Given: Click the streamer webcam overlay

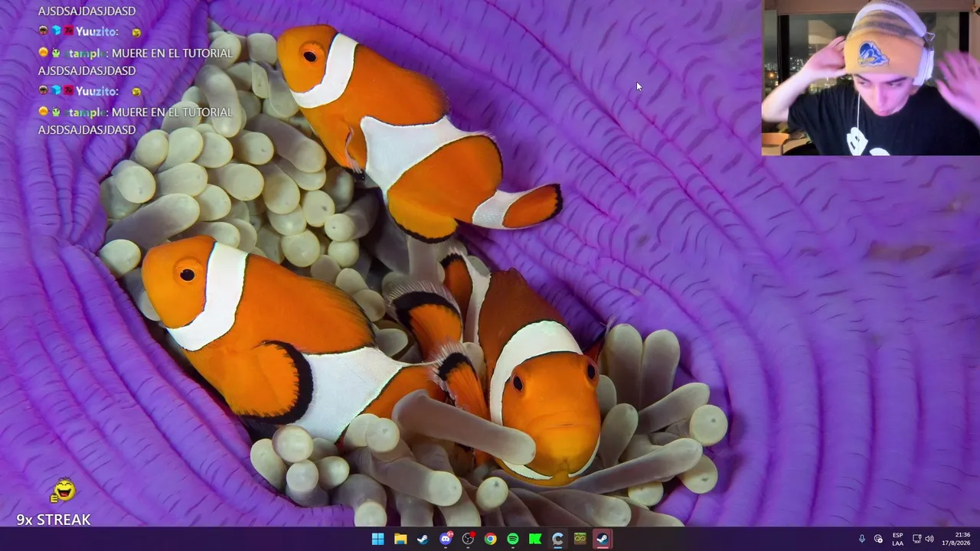Looking at the screenshot, I should point(871,77).
